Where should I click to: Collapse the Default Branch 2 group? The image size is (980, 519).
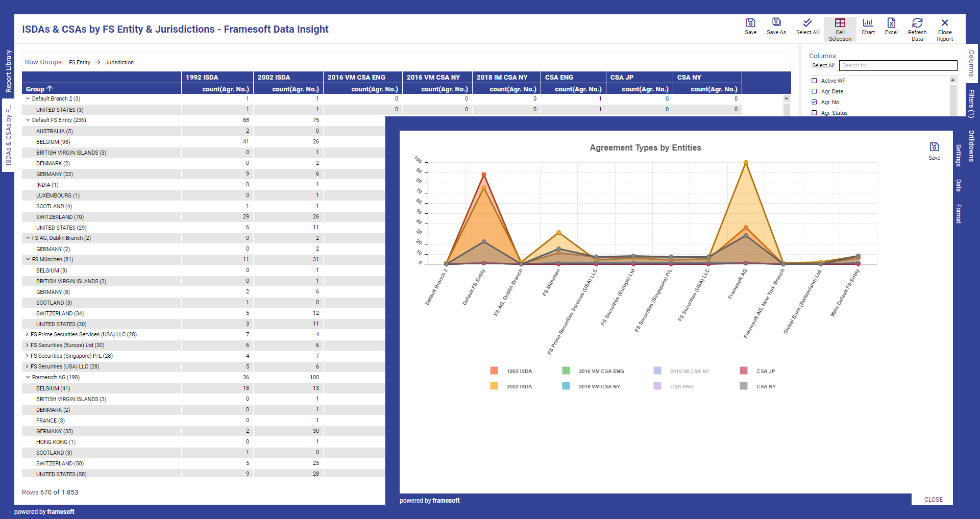pos(28,98)
